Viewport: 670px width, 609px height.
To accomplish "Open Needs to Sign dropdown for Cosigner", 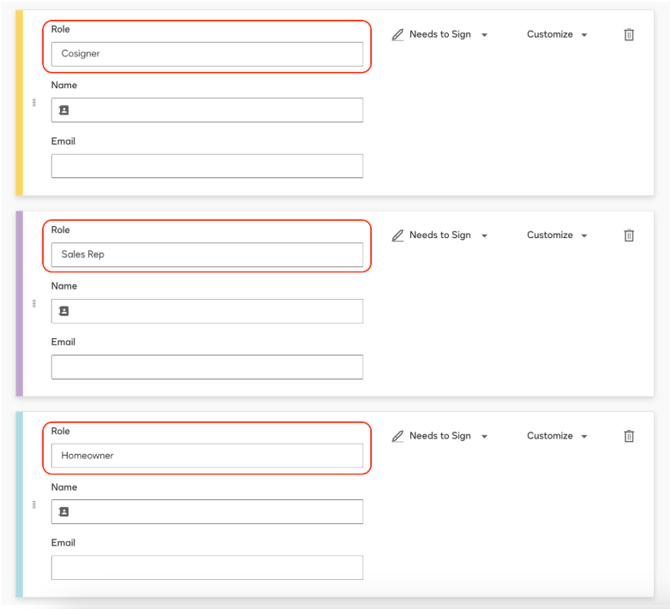I will [440, 35].
